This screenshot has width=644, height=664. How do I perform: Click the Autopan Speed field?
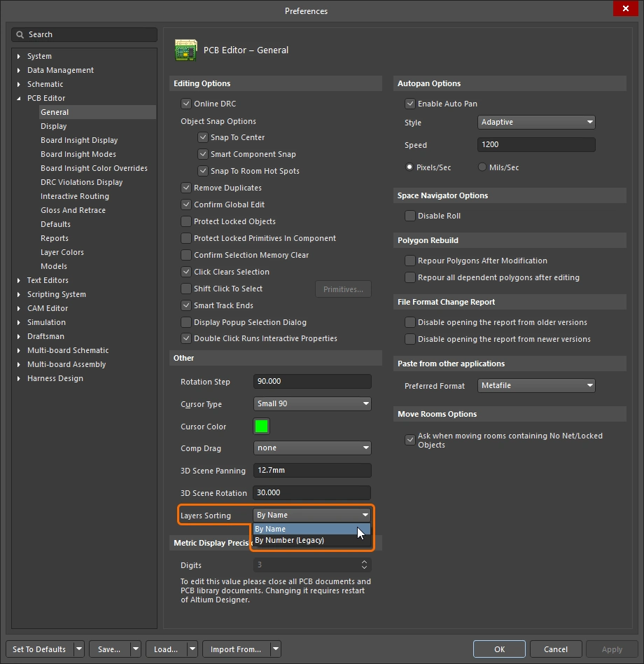(x=536, y=144)
